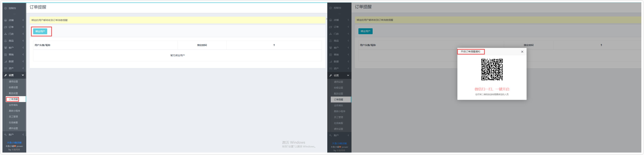Click the QR code in the popup
The image size is (644, 155).
tap(492, 70)
